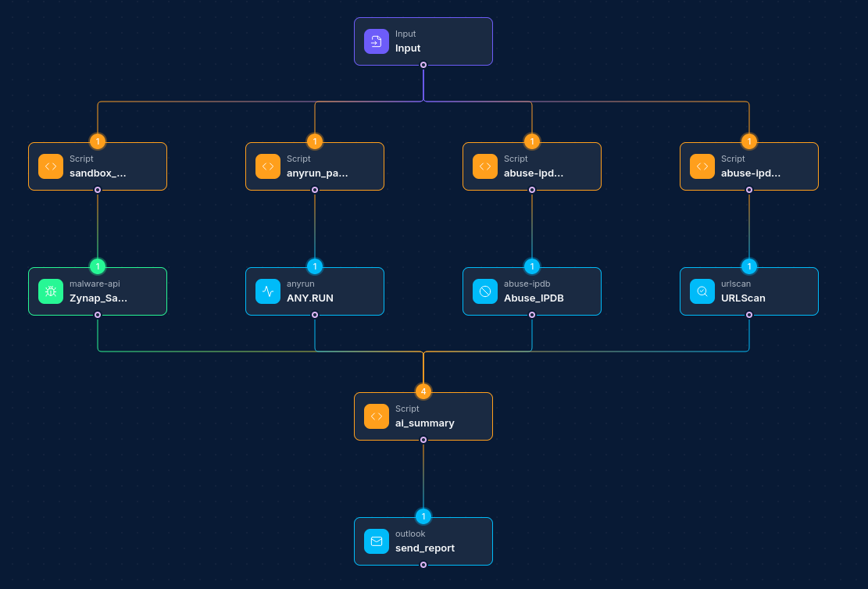Click the ANY.RUN pulse waveform icon
The height and width of the screenshot is (589, 868).
click(268, 291)
